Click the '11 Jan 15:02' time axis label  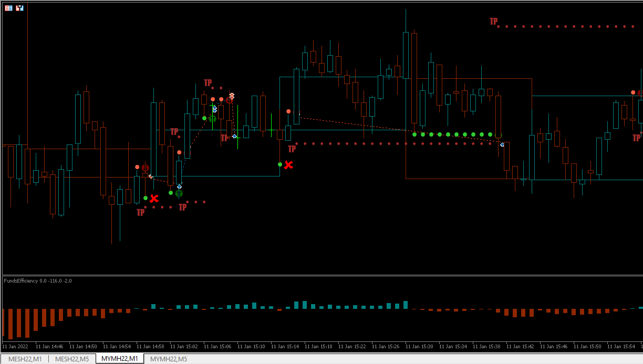coord(184,347)
